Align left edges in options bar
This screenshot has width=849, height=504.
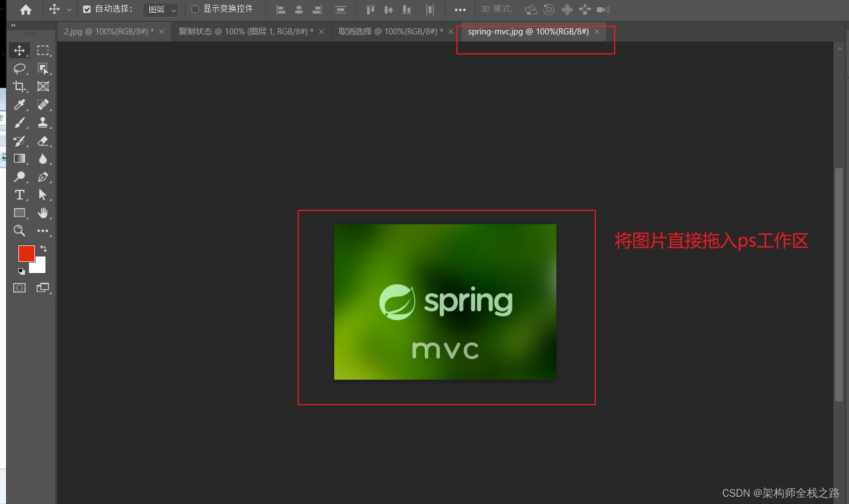(x=281, y=9)
